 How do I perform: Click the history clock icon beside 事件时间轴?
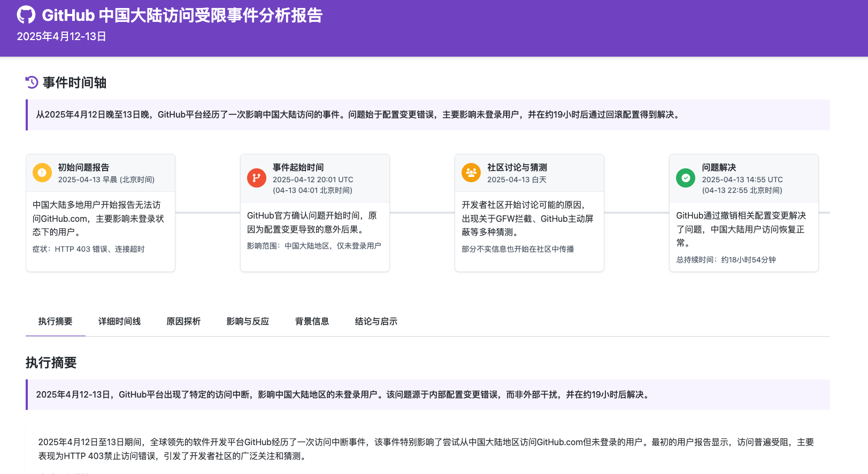(x=32, y=82)
